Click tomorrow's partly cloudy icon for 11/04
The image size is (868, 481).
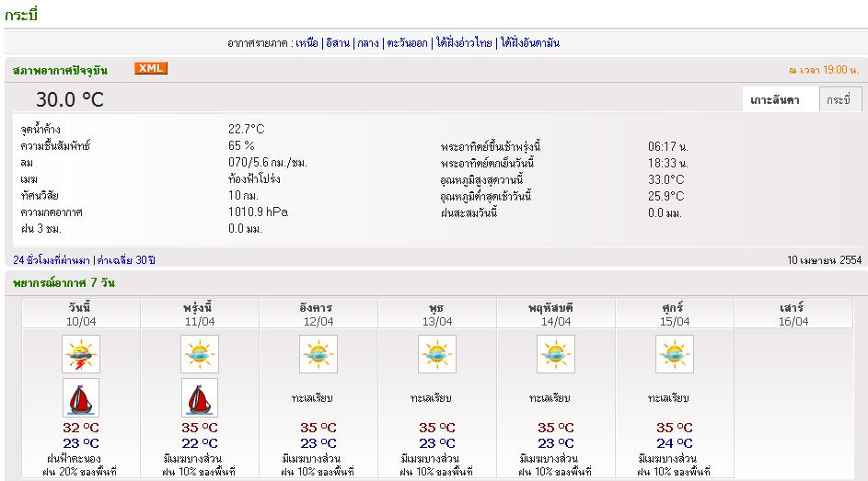200,354
